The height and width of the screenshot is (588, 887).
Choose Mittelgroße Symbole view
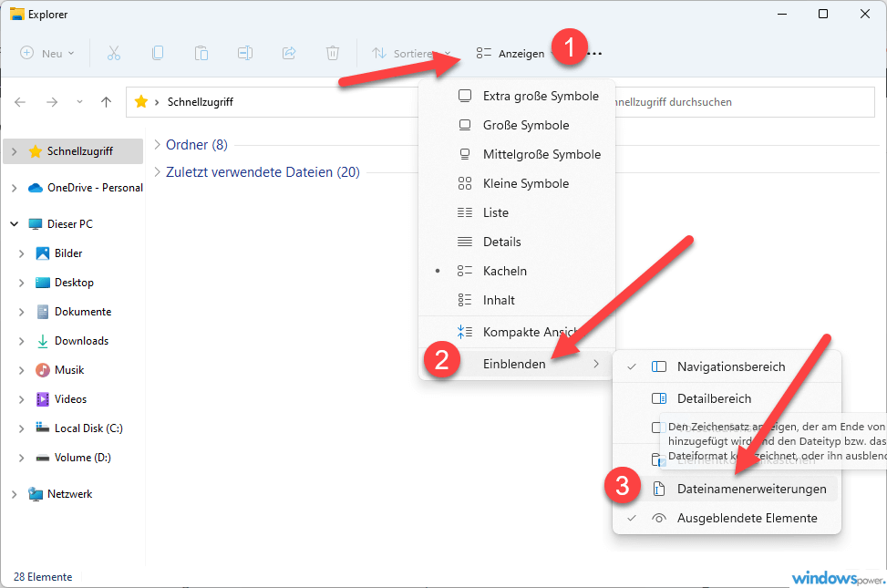click(x=517, y=154)
